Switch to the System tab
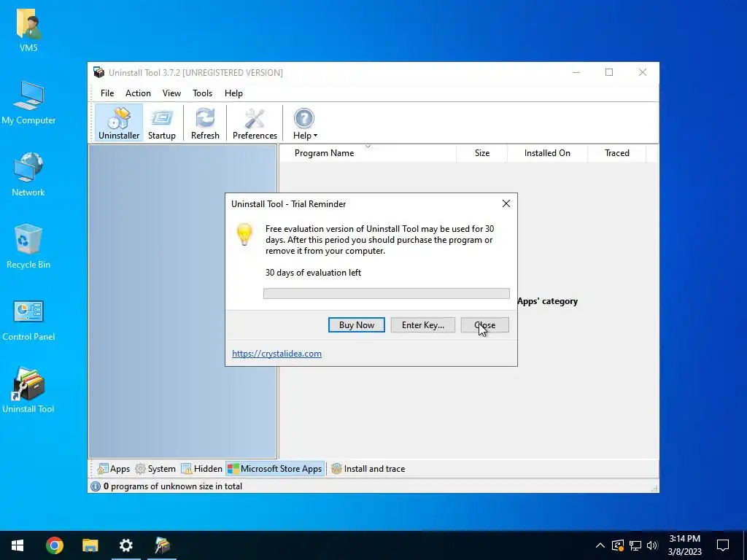Screen dimensions: 747x560 (x=155, y=469)
